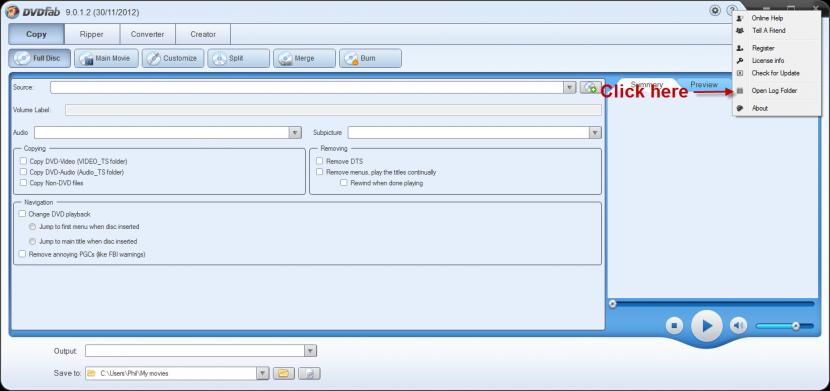Expand the Output dropdown

coord(311,351)
